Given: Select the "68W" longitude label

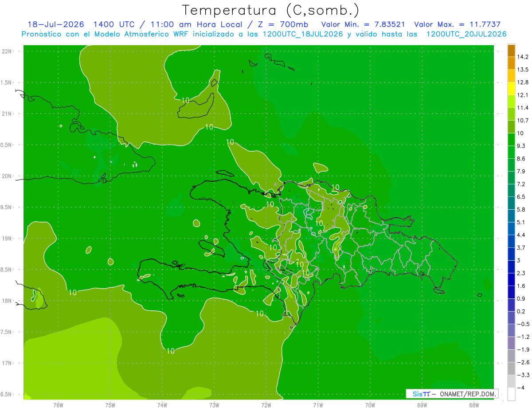Looking at the screenshot, I should coord(474,405).
